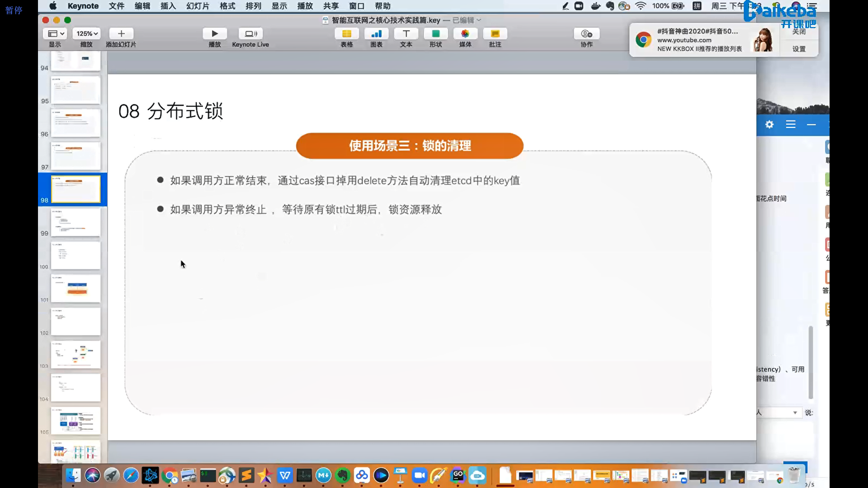Open the View options dropdown
This screenshot has width=868, height=488.
[x=56, y=34]
